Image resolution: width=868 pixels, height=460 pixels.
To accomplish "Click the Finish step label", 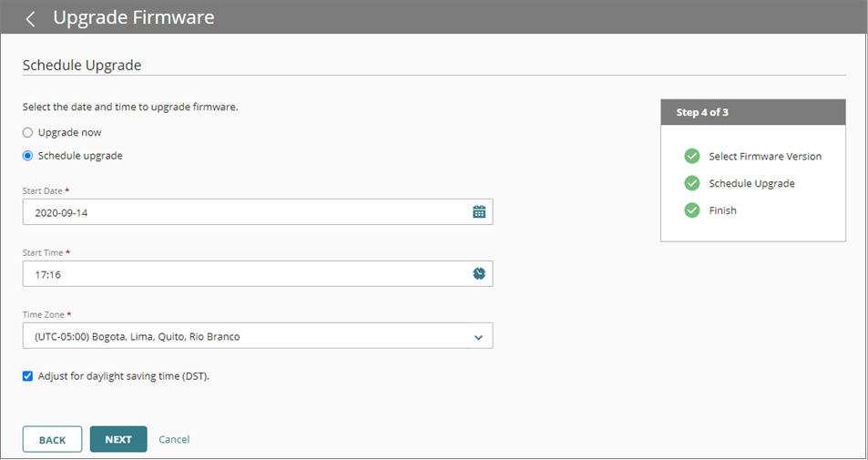I will tap(722, 210).
